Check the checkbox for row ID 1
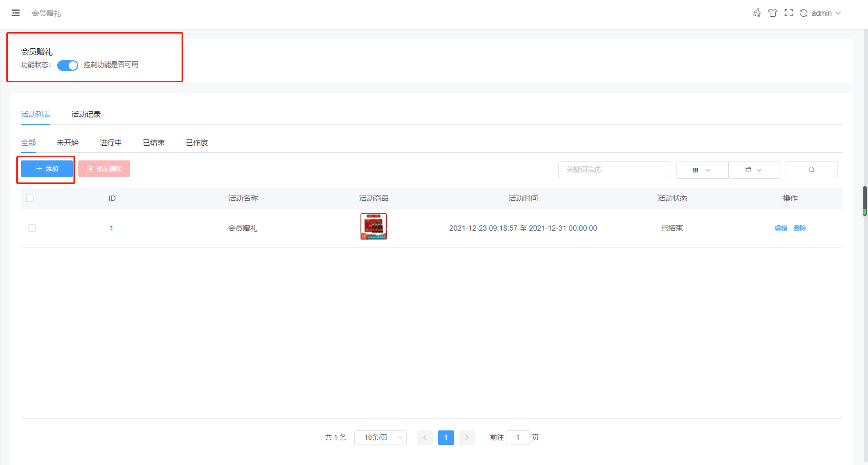Image resolution: width=868 pixels, height=465 pixels. 32,228
